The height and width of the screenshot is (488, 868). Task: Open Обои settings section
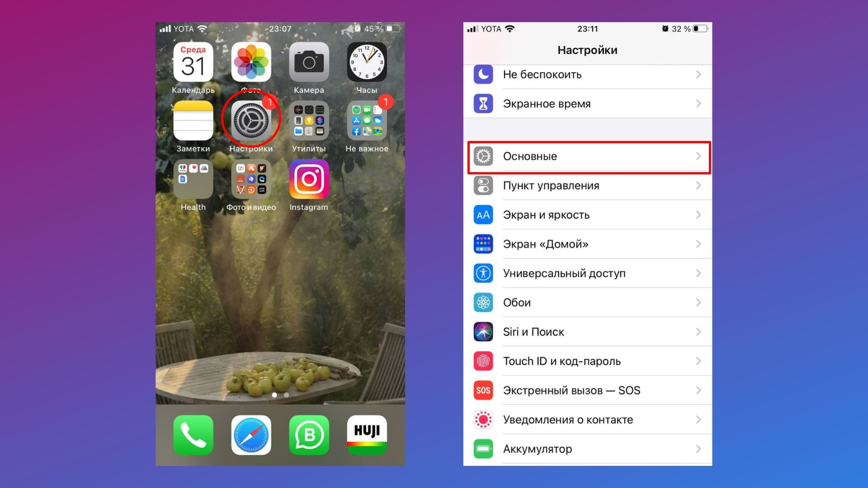pos(588,303)
